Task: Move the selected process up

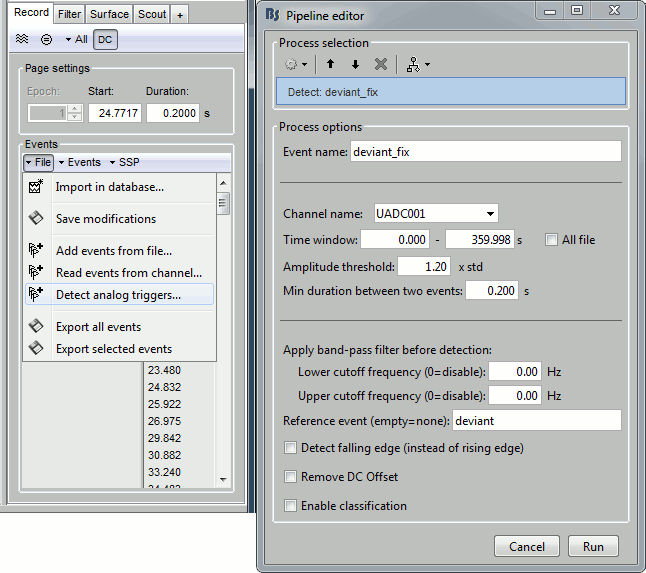Action: tap(331, 64)
